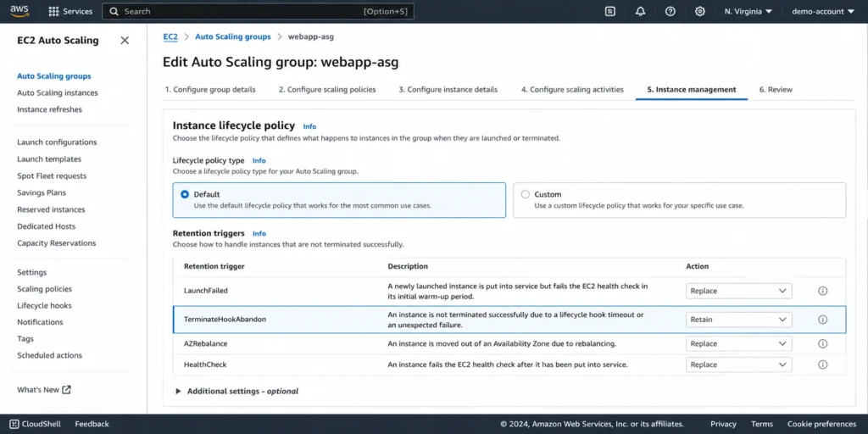The width and height of the screenshot is (868, 434).
Task: Open LaunchFailed action dropdown
Action: tap(739, 292)
